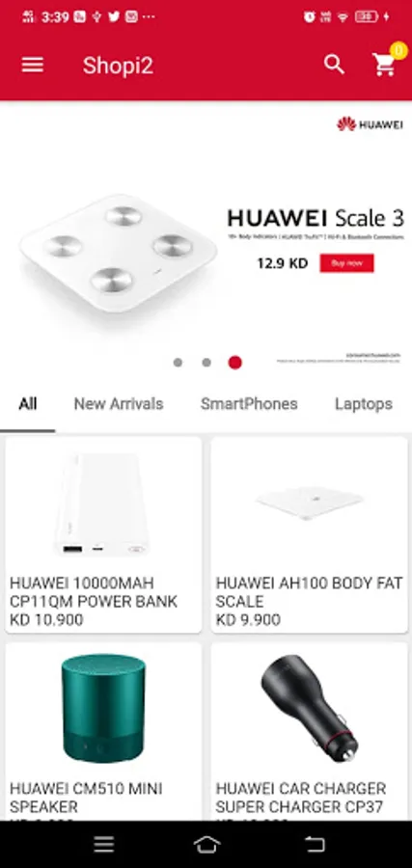Switch to the SmartPhones tab
Screen dimensions: 412x868
(249, 404)
